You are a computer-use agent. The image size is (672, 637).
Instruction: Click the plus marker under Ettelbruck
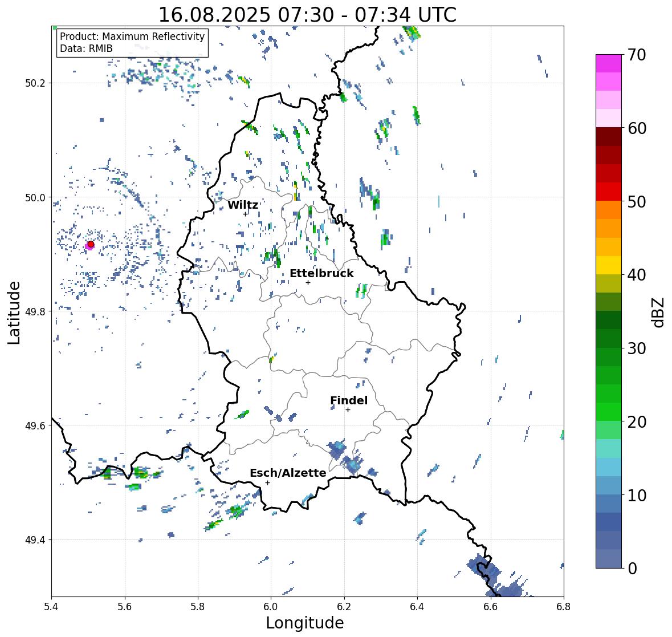[x=308, y=282]
